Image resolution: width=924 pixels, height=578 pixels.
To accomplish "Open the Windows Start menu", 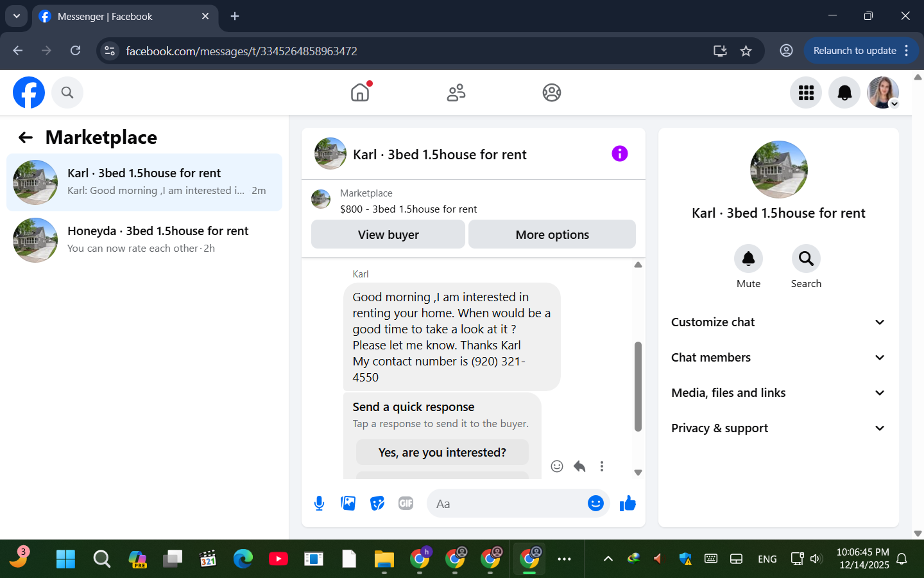I will [65, 559].
